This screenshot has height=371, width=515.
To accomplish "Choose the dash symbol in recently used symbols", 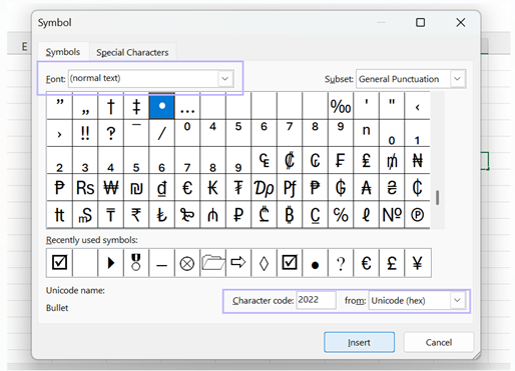I will point(162,263).
